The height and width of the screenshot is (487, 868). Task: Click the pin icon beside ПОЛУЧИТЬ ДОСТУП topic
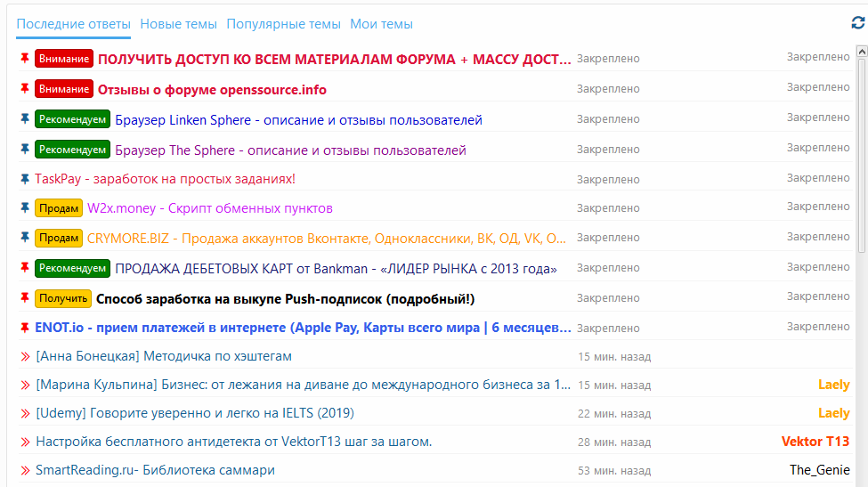[x=25, y=58]
